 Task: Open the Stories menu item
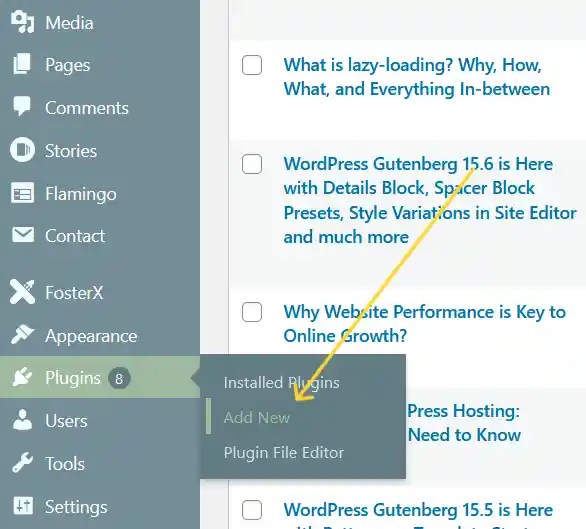click(71, 151)
